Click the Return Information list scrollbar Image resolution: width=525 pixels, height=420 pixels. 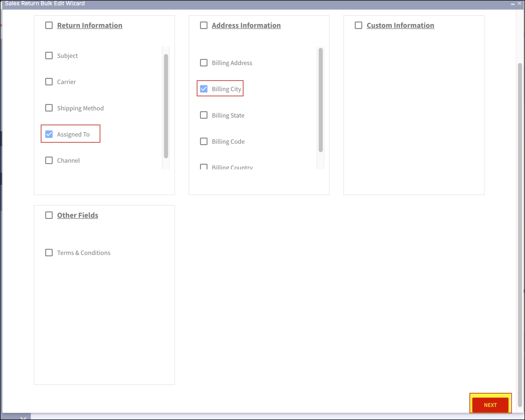click(x=166, y=106)
